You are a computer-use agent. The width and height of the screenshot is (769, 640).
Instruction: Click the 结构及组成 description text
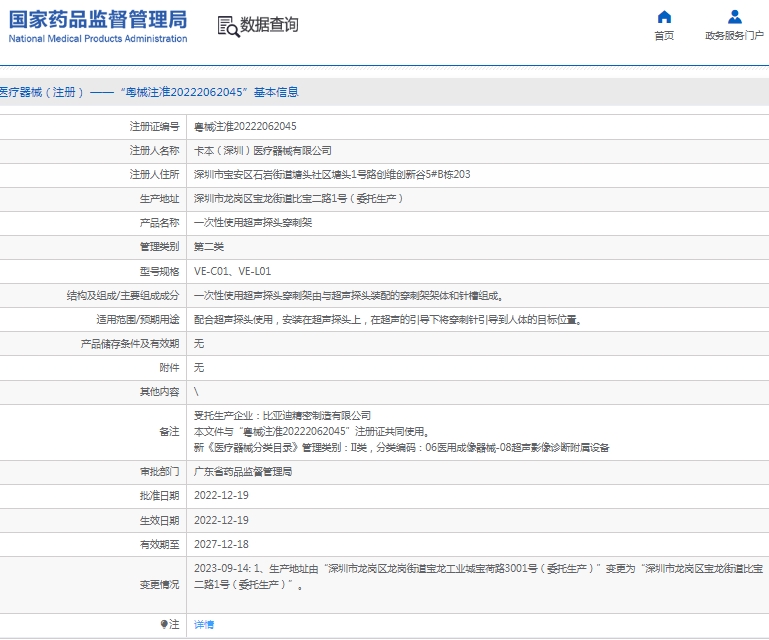349,296
